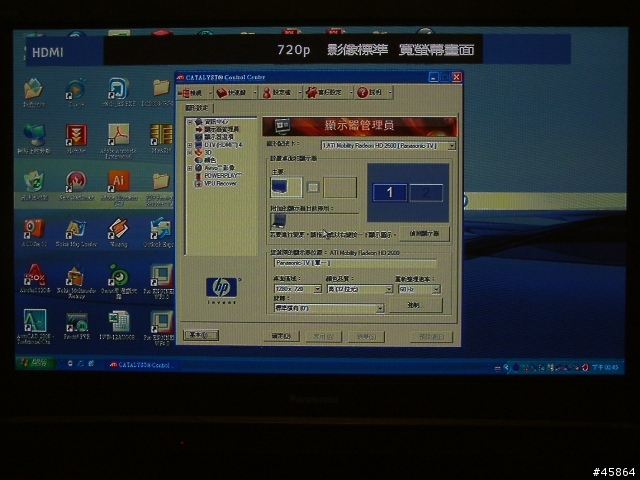Open the Alcohol 120% desktop shortcut

click(35, 279)
